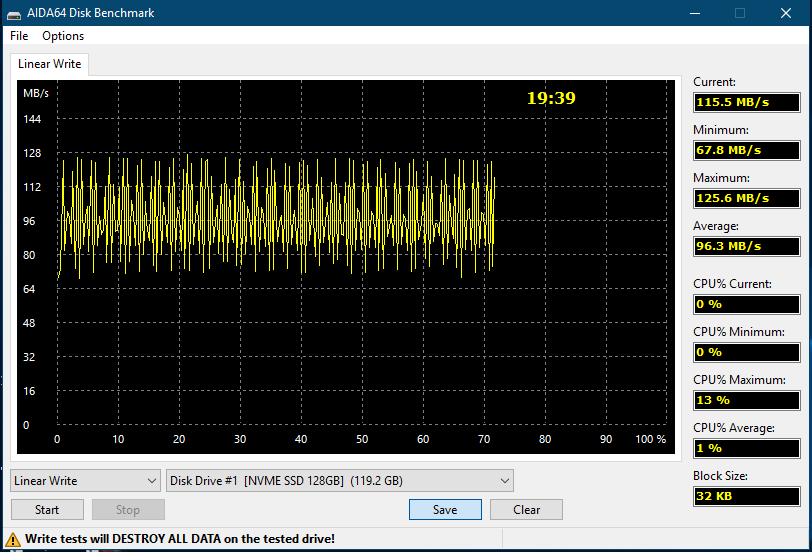Expand the Linear Write test type dropdown
This screenshot has width=812, height=552.
click(85, 481)
